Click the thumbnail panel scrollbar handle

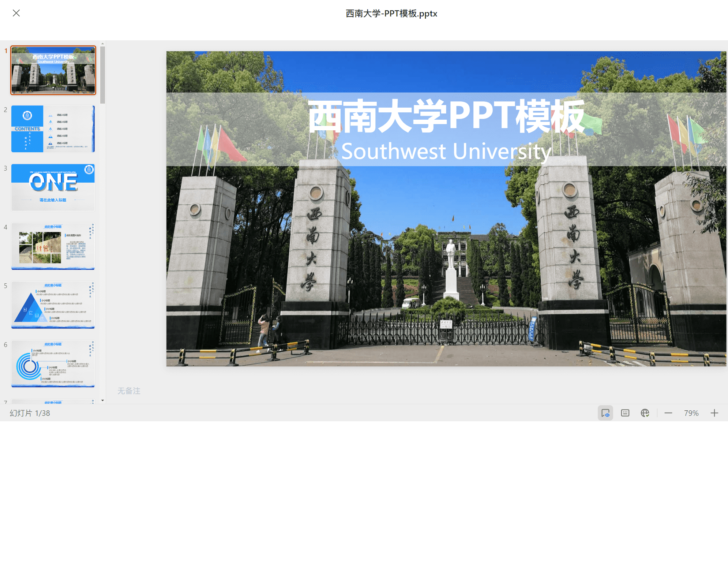pos(102,75)
